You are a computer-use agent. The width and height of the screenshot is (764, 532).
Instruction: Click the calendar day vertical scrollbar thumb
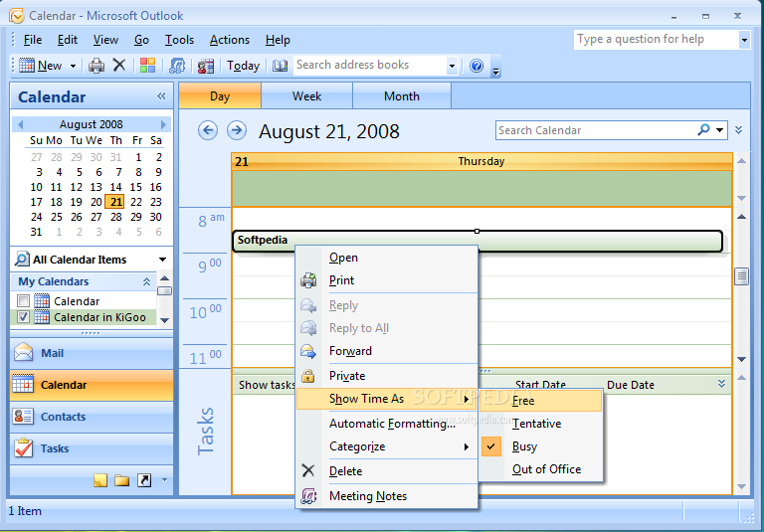click(x=741, y=276)
